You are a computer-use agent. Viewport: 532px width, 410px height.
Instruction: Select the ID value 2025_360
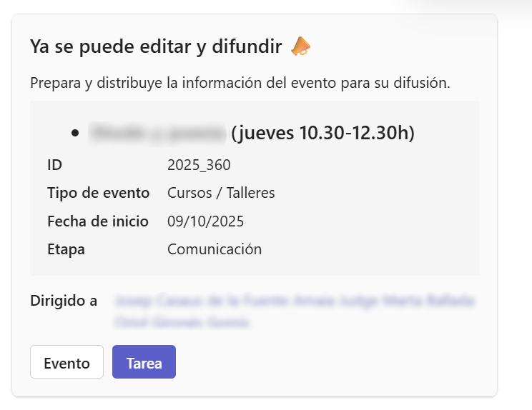pyautogui.click(x=199, y=165)
